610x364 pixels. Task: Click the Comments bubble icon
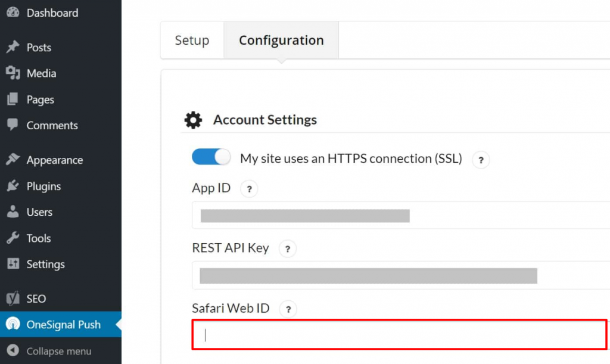(13, 125)
